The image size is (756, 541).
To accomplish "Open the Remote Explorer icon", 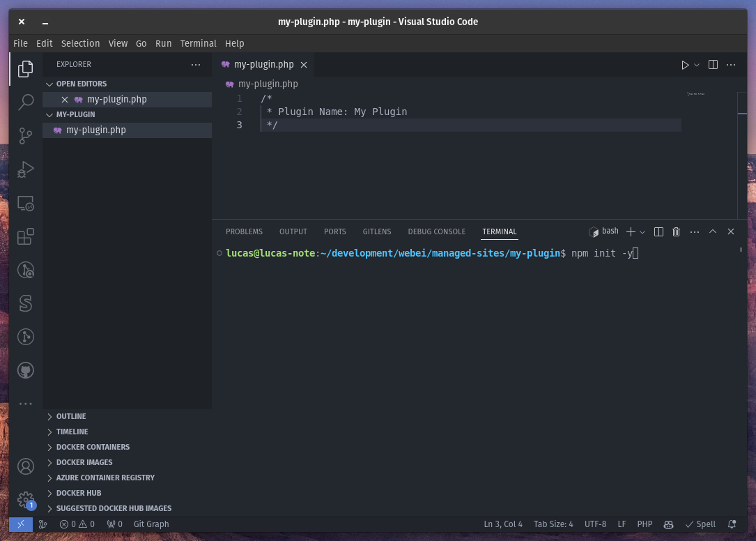I will [26, 203].
